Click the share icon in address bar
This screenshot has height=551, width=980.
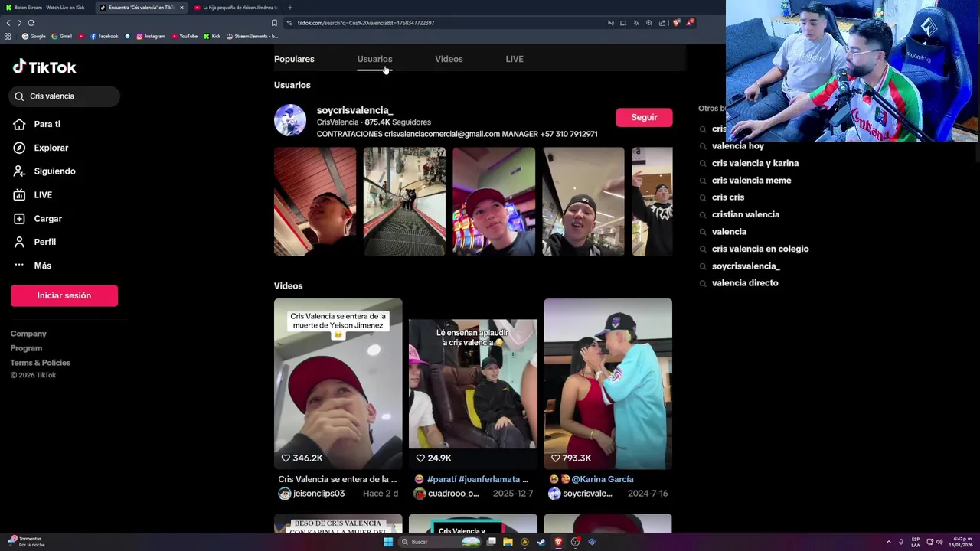[662, 23]
